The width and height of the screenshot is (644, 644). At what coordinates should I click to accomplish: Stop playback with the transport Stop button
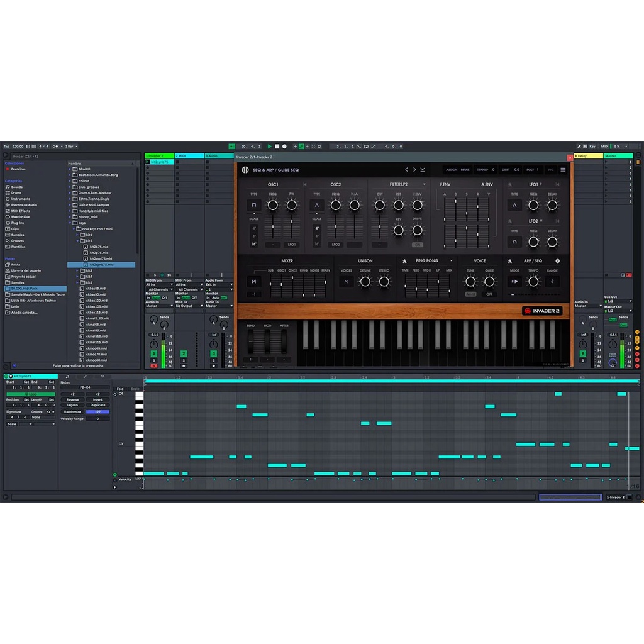click(277, 146)
